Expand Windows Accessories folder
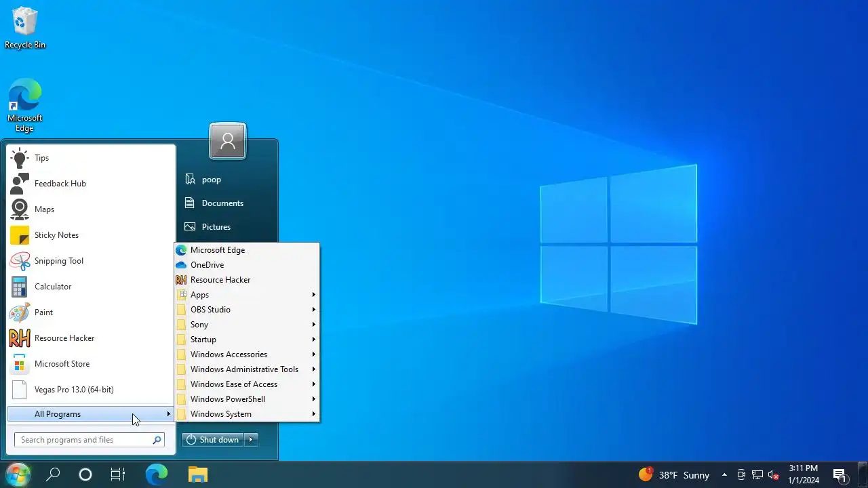 click(x=247, y=354)
